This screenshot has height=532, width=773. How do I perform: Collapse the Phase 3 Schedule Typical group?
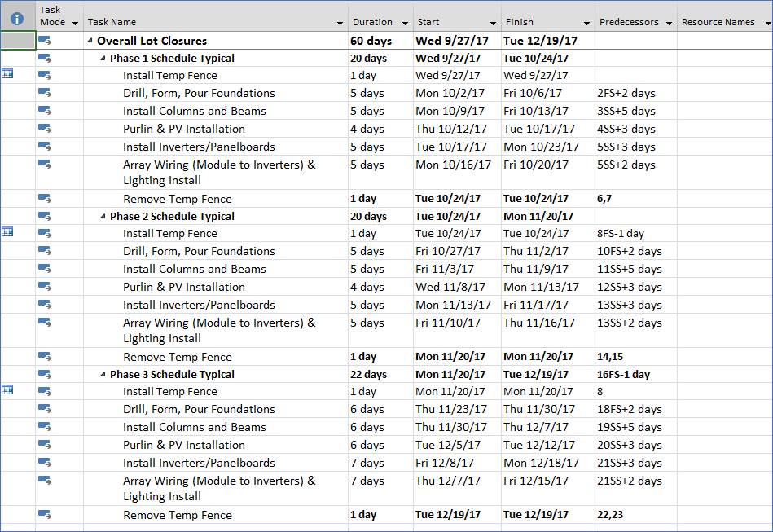103,375
